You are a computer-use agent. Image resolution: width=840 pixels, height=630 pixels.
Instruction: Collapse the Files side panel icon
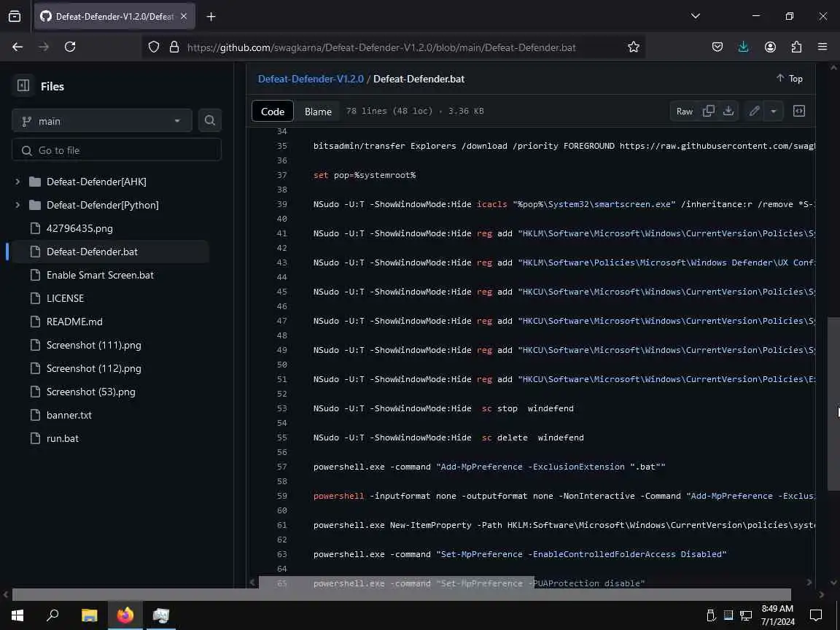pyautogui.click(x=23, y=86)
